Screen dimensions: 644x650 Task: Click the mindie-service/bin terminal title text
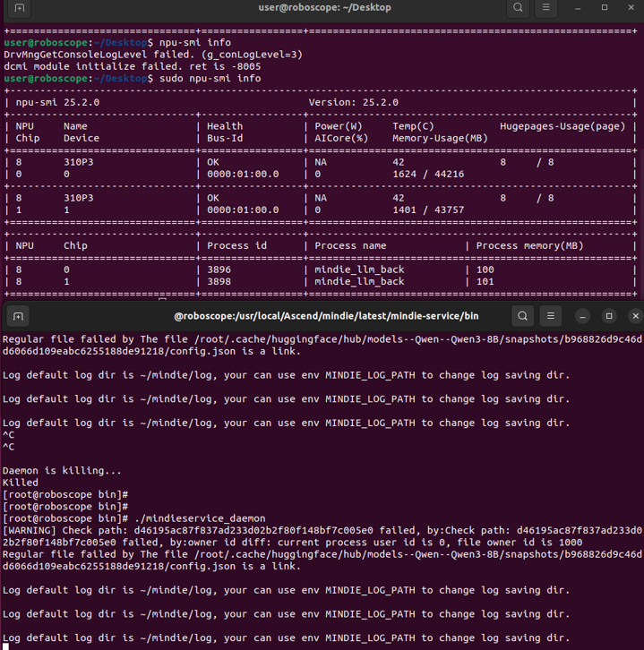pos(326,316)
